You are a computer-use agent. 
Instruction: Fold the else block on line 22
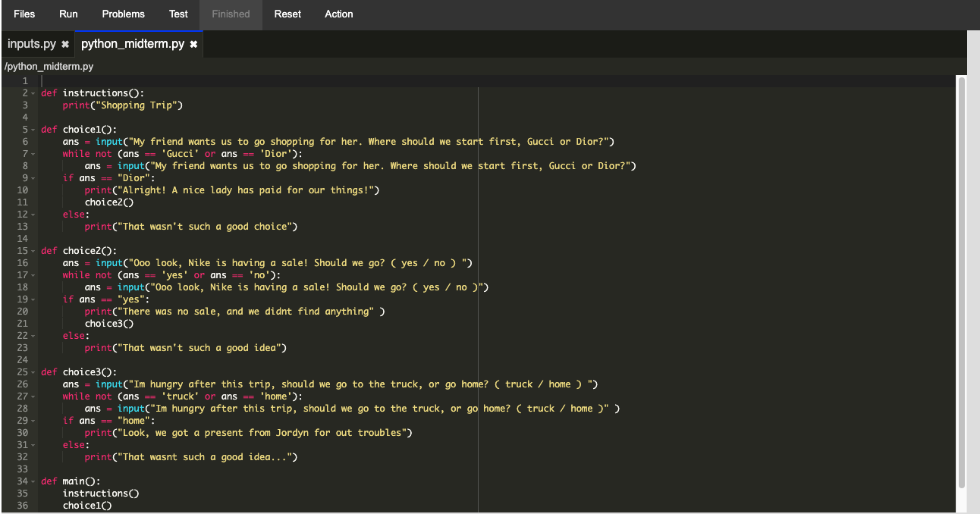[x=34, y=336]
